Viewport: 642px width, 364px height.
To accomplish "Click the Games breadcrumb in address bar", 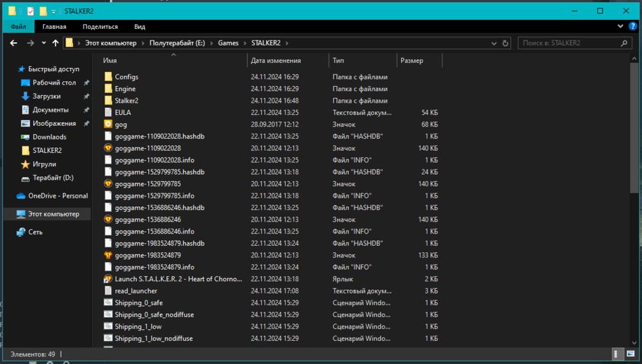I will [228, 43].
